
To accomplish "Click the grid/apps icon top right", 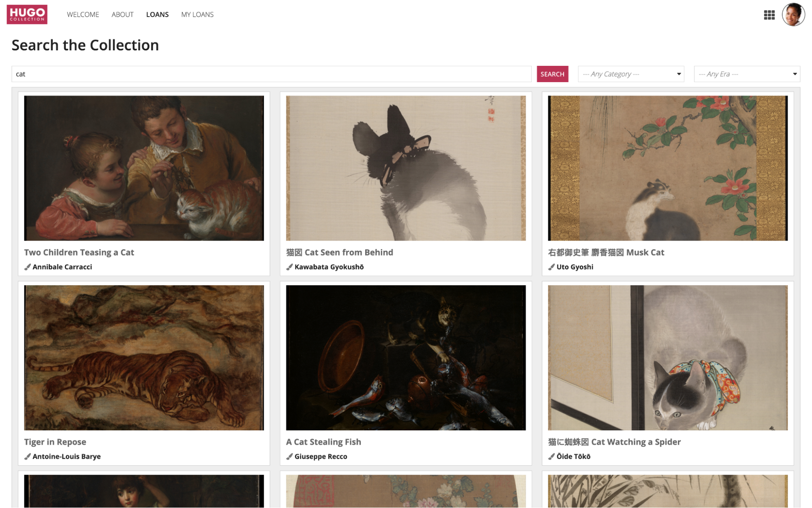I will click(x=769, y=14).
